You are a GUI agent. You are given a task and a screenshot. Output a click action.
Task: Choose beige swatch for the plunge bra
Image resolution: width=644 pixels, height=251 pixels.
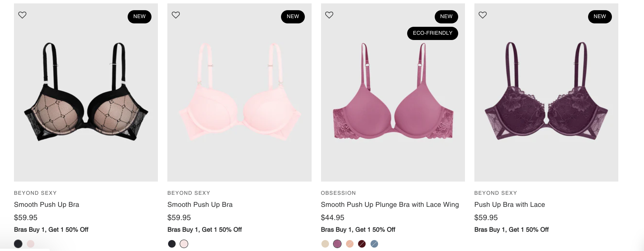(x=325, y=244)
